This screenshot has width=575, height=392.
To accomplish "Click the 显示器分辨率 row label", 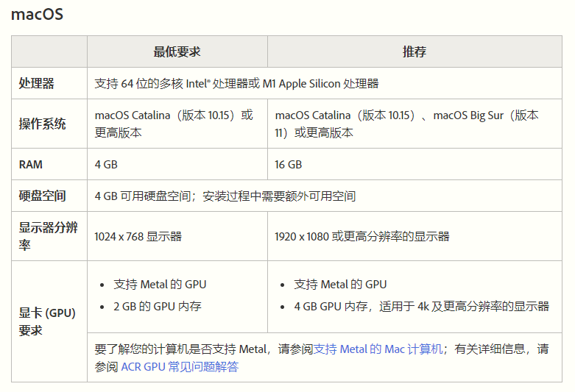I will coord(48,236).
